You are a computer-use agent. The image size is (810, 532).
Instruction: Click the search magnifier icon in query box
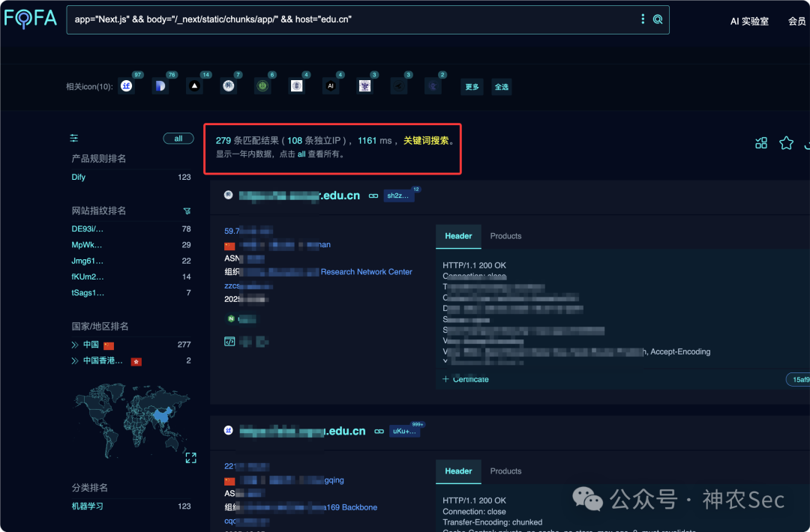658,19
